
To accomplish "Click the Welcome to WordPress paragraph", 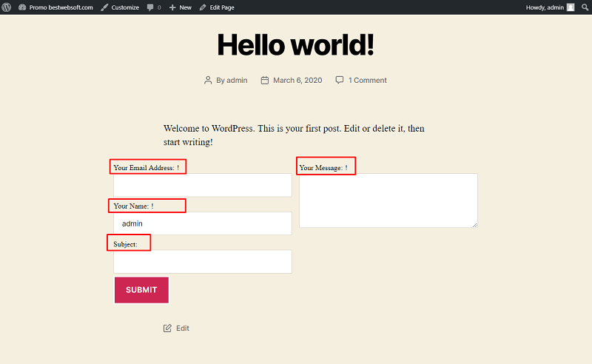I will point(294,135).
